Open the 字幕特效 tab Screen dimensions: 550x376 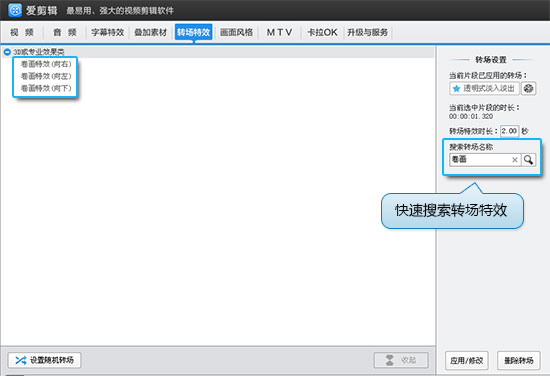click(x=108, y=33)
